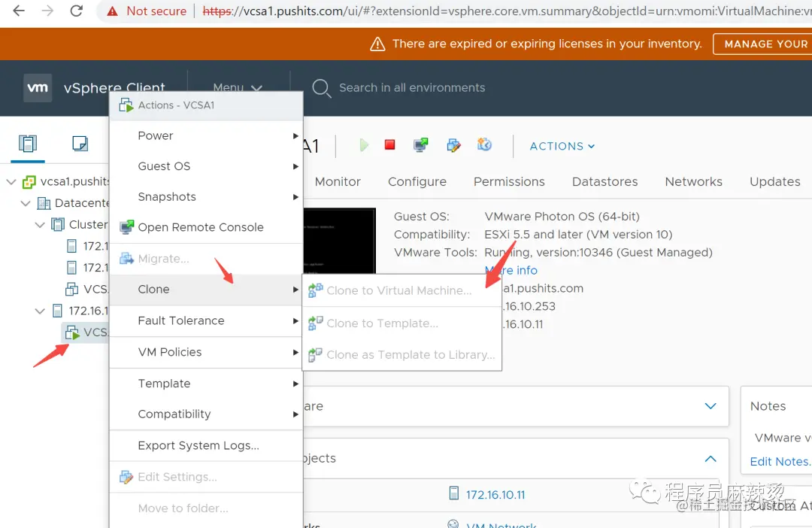This screenshot has width=812, height=528.
Task: Open the Template submenu
Action: pyautogui.click(x=206, y=384)
